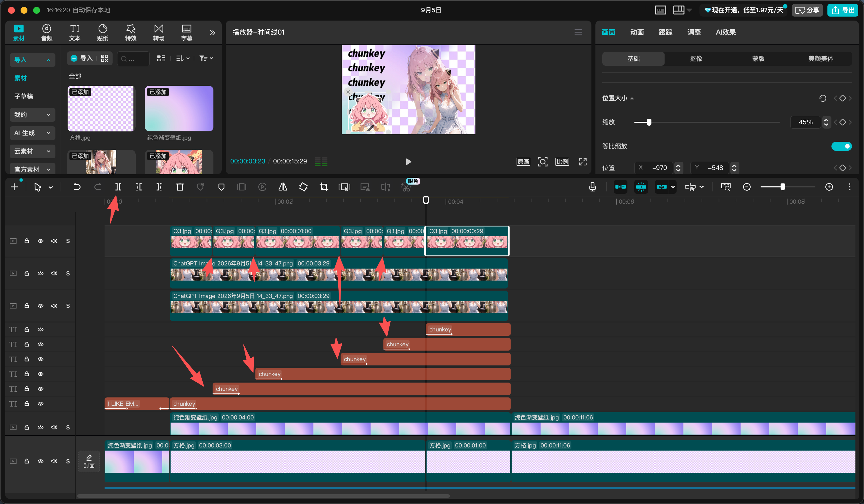Open the media filter dropdown
The height and width of the screenshot is (504, 864).
(x=206, y=58)
